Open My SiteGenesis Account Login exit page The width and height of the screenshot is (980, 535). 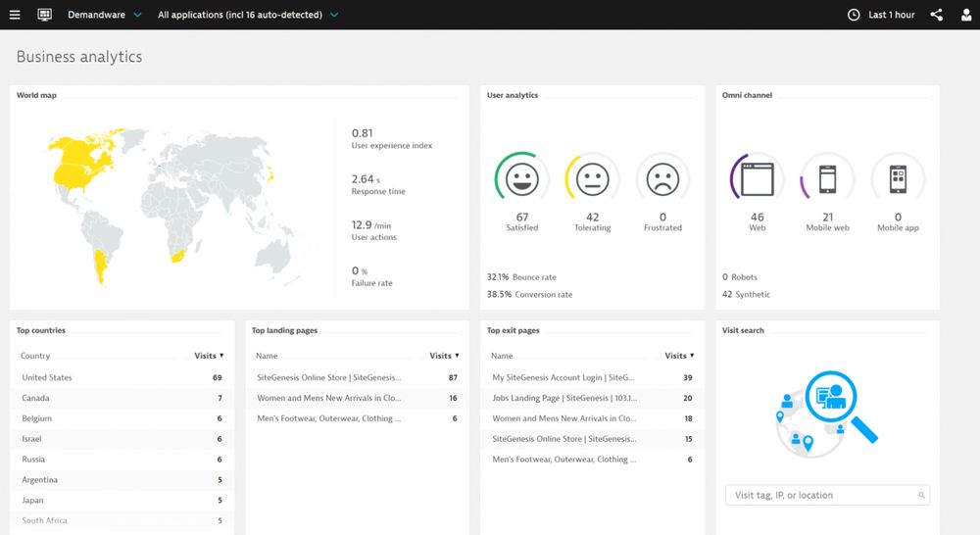pos(563,377)
